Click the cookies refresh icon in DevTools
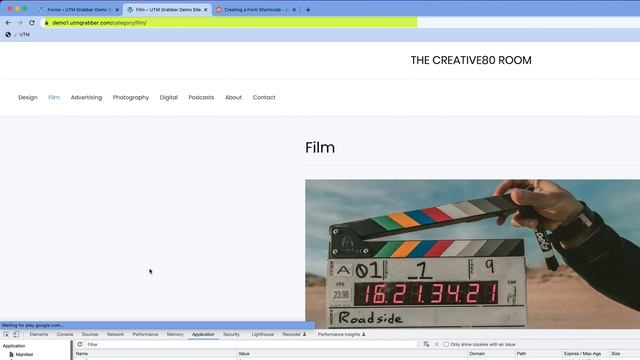The image size is (640, 360). [80, 344]
